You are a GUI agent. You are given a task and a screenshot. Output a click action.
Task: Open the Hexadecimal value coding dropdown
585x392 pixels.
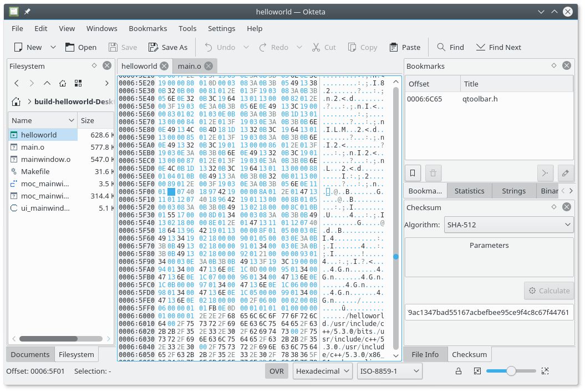click(322, 371)
